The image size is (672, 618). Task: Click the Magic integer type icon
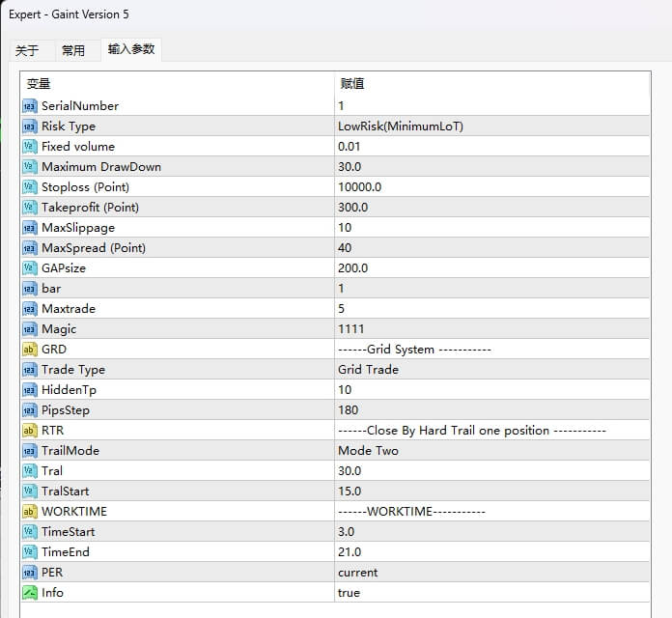coord(29,329)
